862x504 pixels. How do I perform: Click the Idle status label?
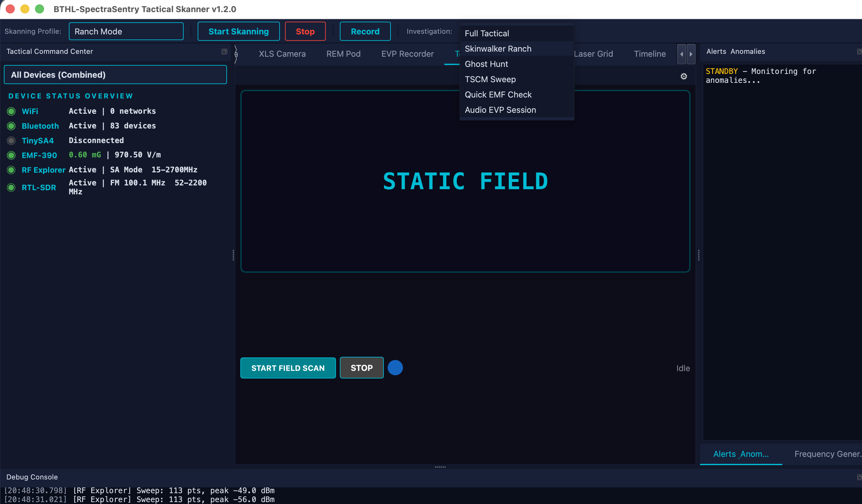tap(683, 368)
